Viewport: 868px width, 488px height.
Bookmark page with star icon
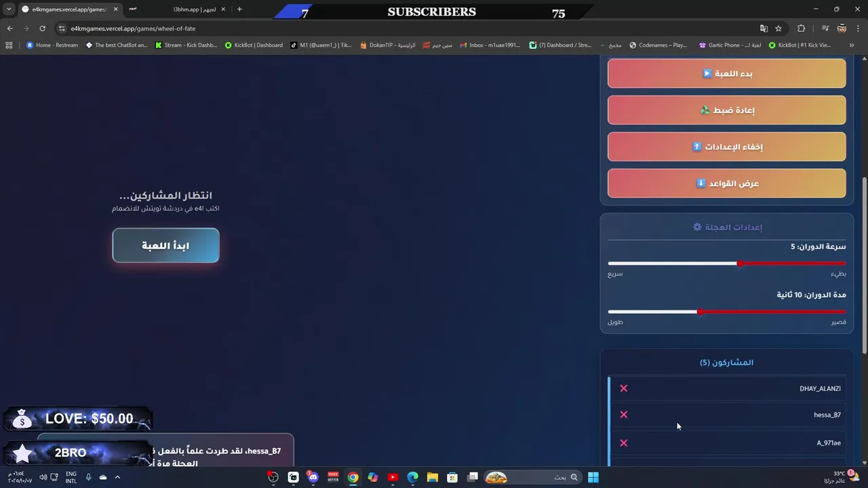click(778, 28)
